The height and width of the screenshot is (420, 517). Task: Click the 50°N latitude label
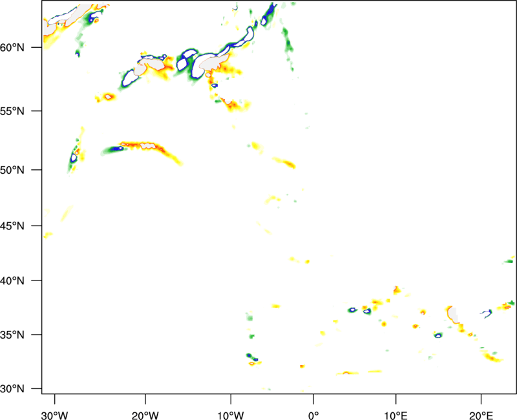(12, 170)
